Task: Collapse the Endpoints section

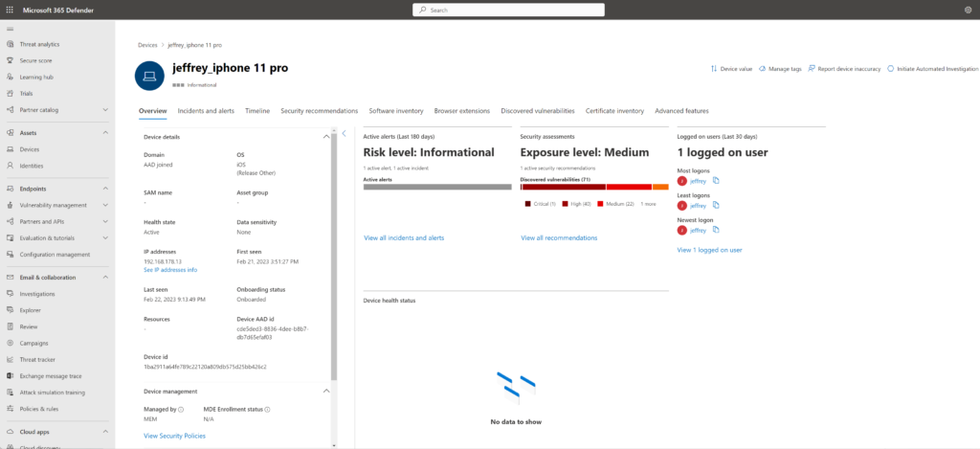Action: tap(105, 189)
